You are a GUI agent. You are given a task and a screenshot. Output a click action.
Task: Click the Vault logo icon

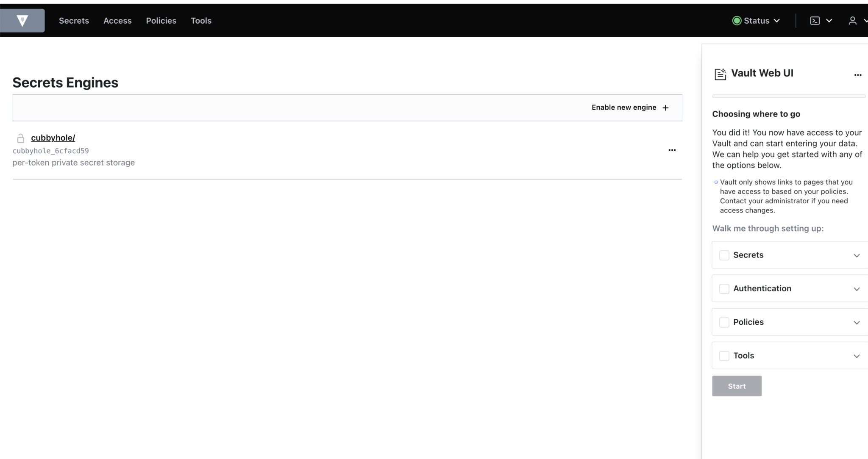(22, 20)
